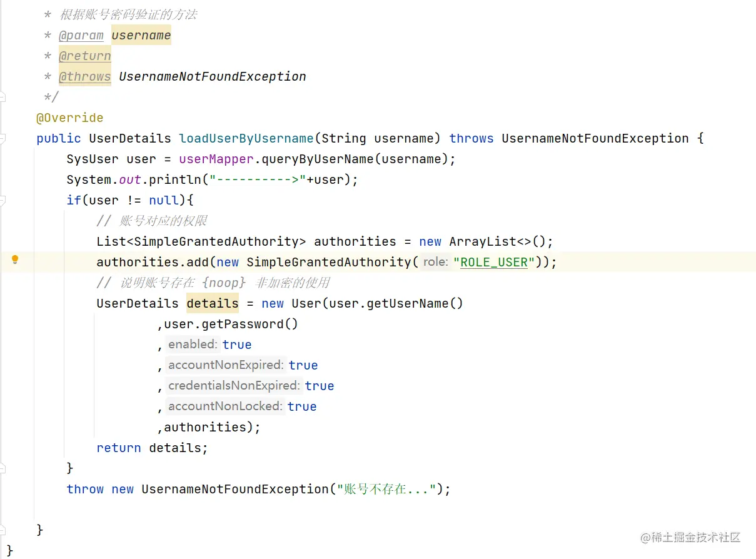Click the userMapper field reference

tap(216, 159)
